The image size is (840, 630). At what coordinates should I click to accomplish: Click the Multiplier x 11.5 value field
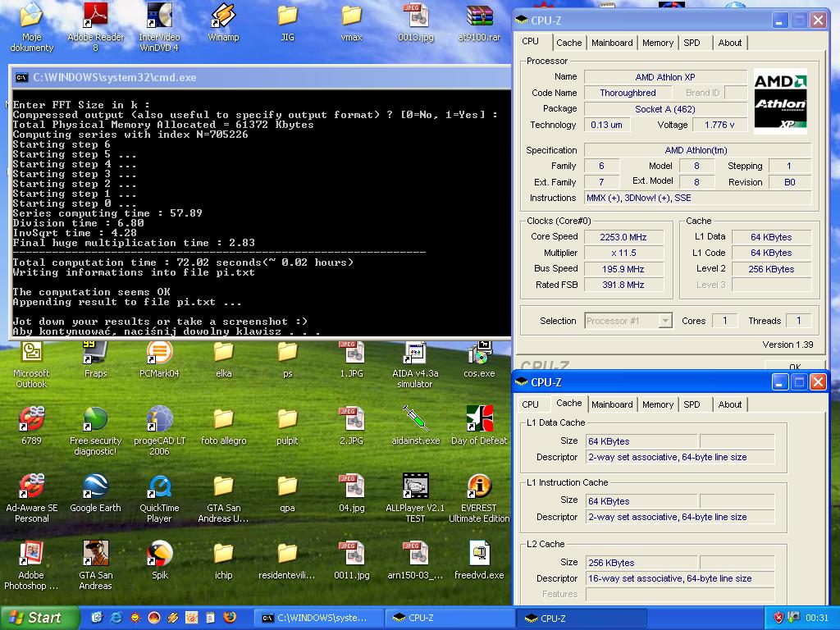click(623, 253)
